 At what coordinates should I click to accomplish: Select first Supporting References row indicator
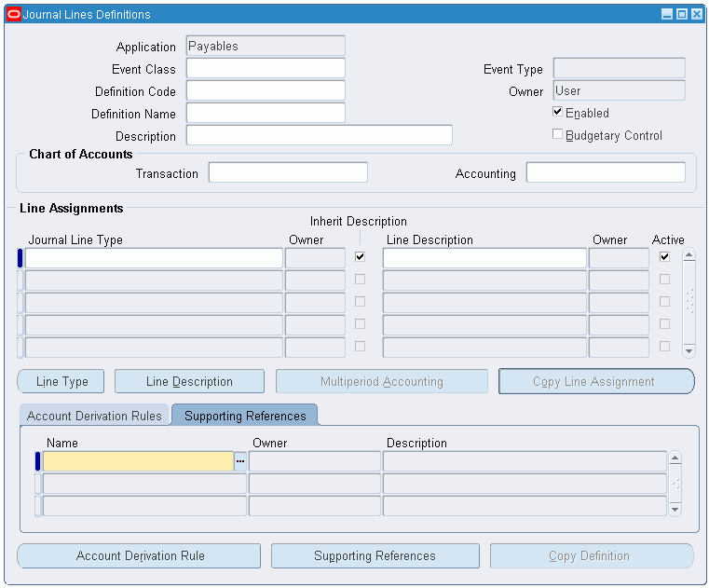tap(37, 461)
